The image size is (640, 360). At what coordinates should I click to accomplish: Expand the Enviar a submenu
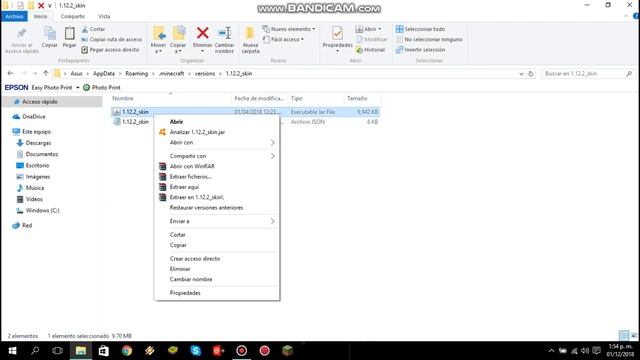coord(217,221)
